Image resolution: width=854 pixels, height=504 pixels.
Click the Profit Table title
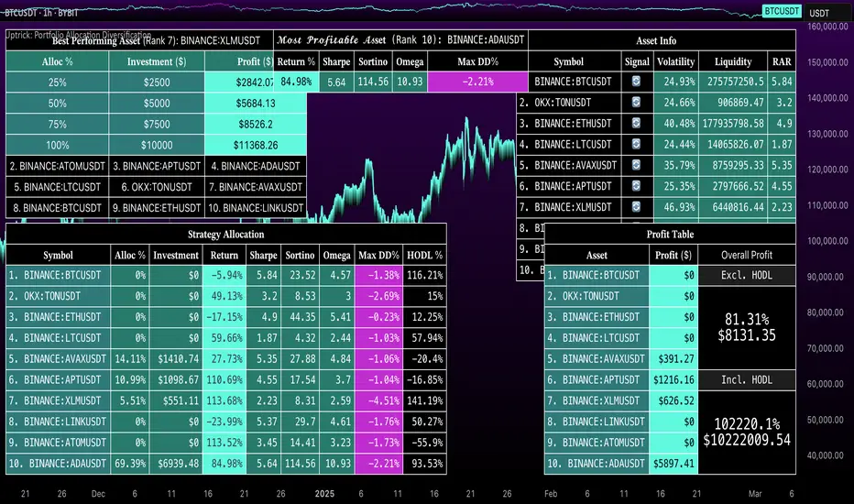click(x=670, y=235)
